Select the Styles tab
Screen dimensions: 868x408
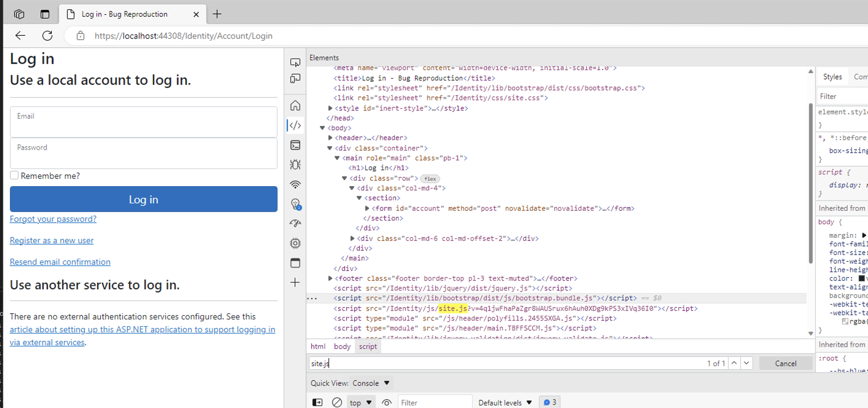pyautogui.click(x=832, y=77)
